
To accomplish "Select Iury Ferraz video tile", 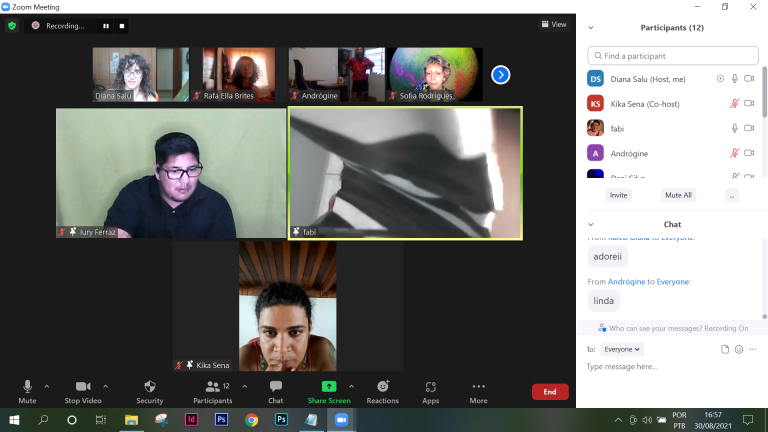I will pyautogui.click(x=171, y=173).
